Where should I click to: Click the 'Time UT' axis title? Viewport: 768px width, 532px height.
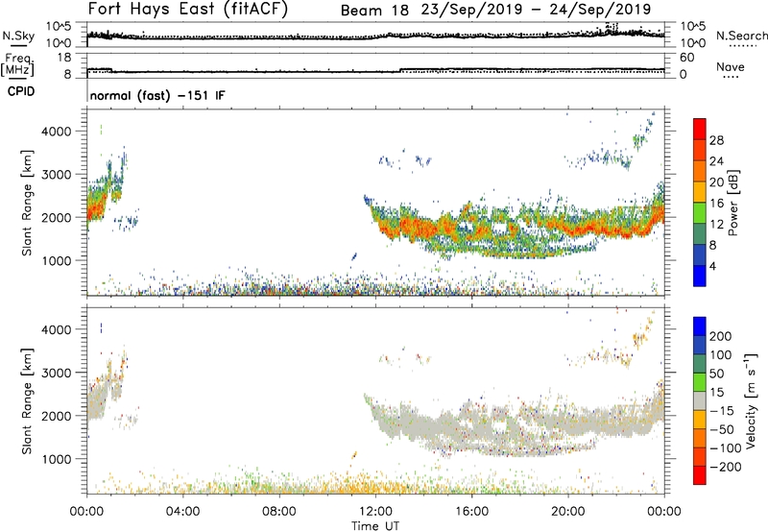[375, 526]
